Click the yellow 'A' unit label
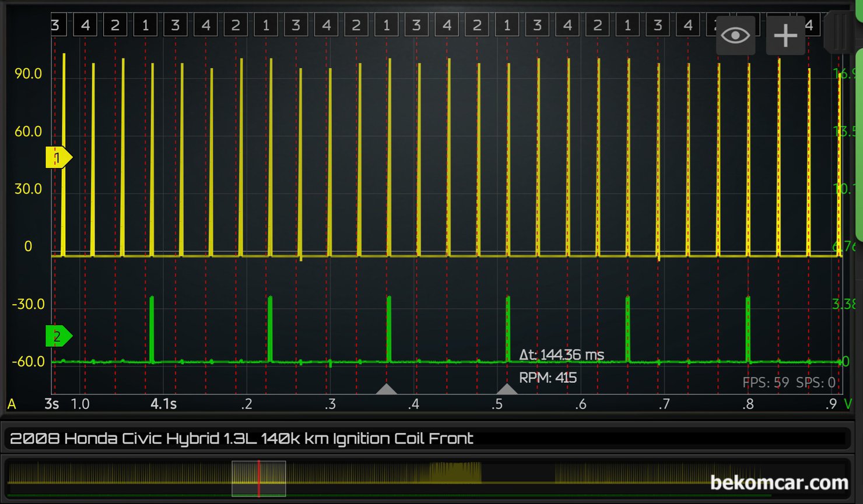The image size is (863, 504). pos(12,404)
